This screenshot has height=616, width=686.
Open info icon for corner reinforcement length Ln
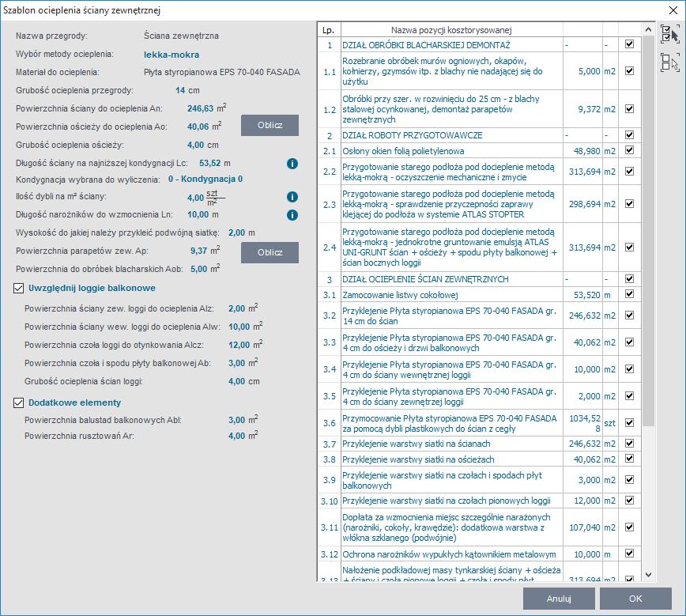click(x=292, y=215)
